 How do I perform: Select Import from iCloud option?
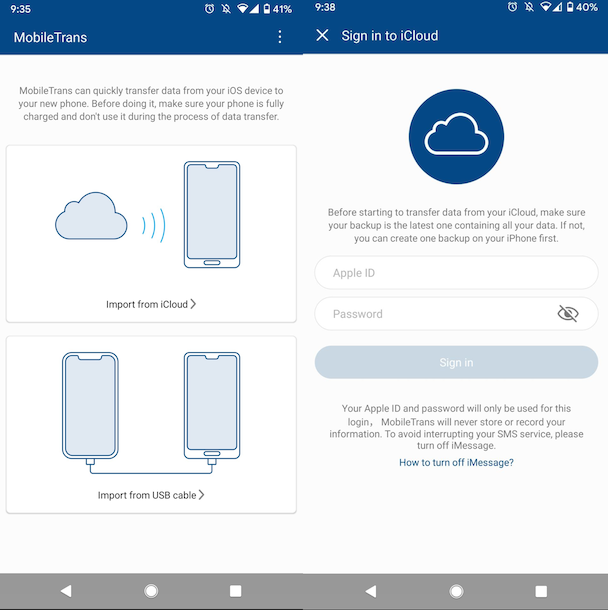point(151,234)
